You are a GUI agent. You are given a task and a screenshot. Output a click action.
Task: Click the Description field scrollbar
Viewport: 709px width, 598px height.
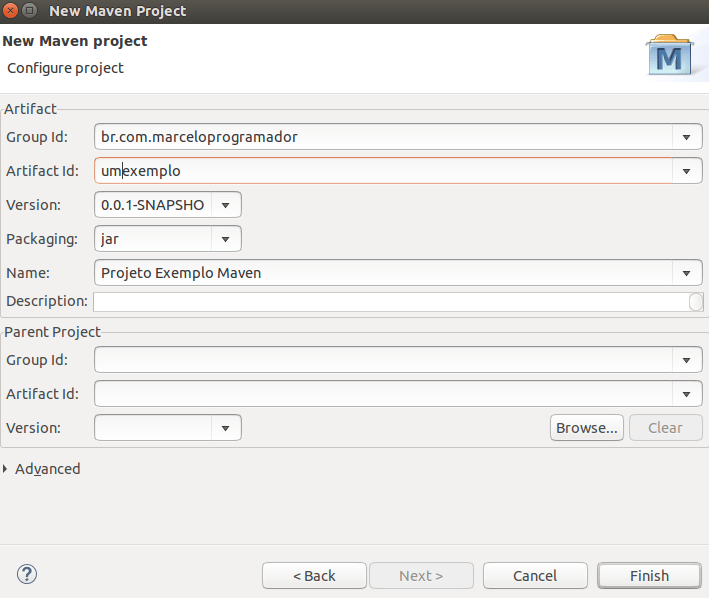pyautogui.click(x=696, y=302)
